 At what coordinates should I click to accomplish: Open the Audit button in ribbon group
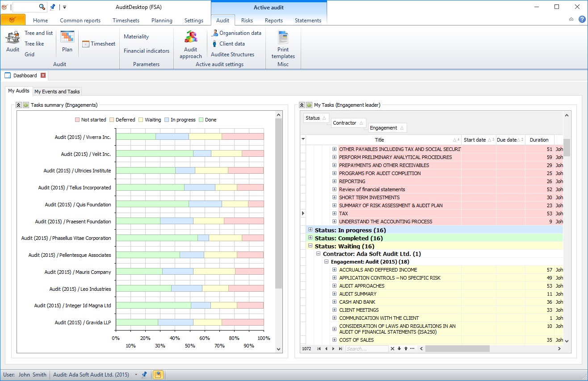13,42
